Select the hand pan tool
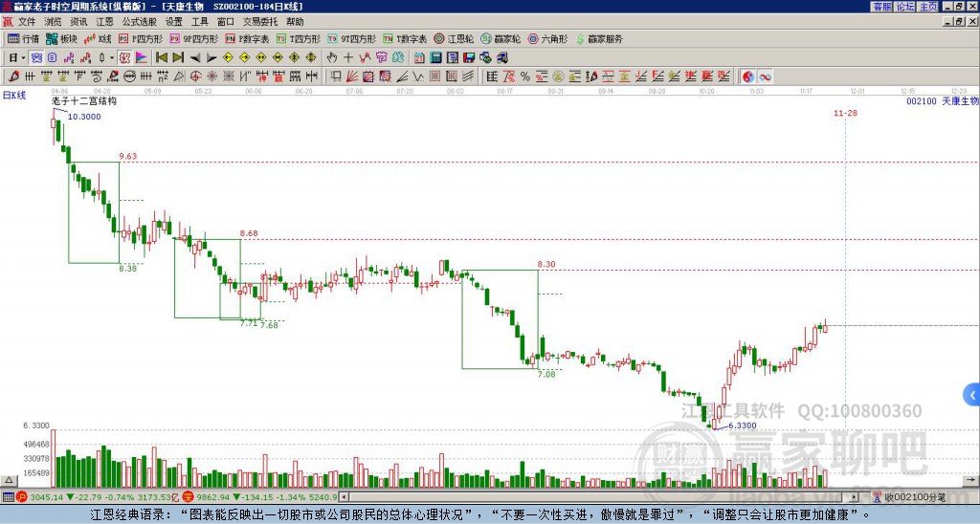The width and height of the screenshot is (980, 524). click(332, 57)
